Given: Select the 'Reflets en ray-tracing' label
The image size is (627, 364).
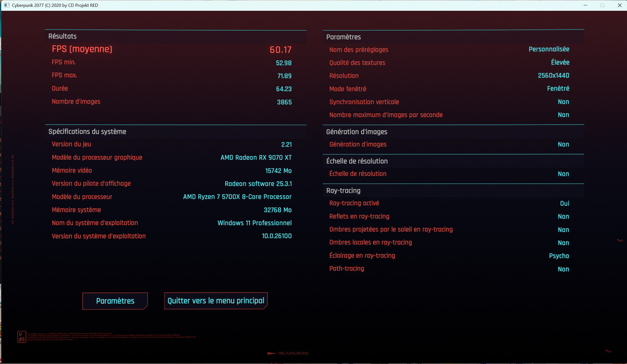Looking at the screenshot, I should pyautogui.click(x=359, y=217).
